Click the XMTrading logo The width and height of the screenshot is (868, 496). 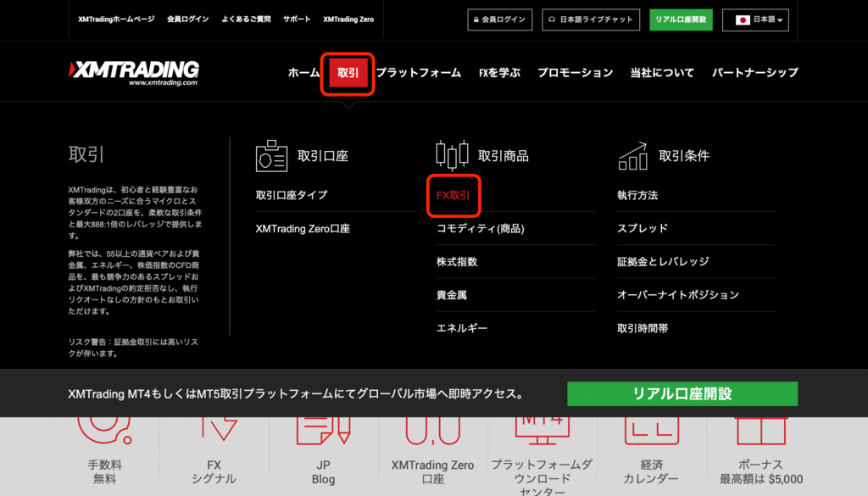[x=133, y=73]
